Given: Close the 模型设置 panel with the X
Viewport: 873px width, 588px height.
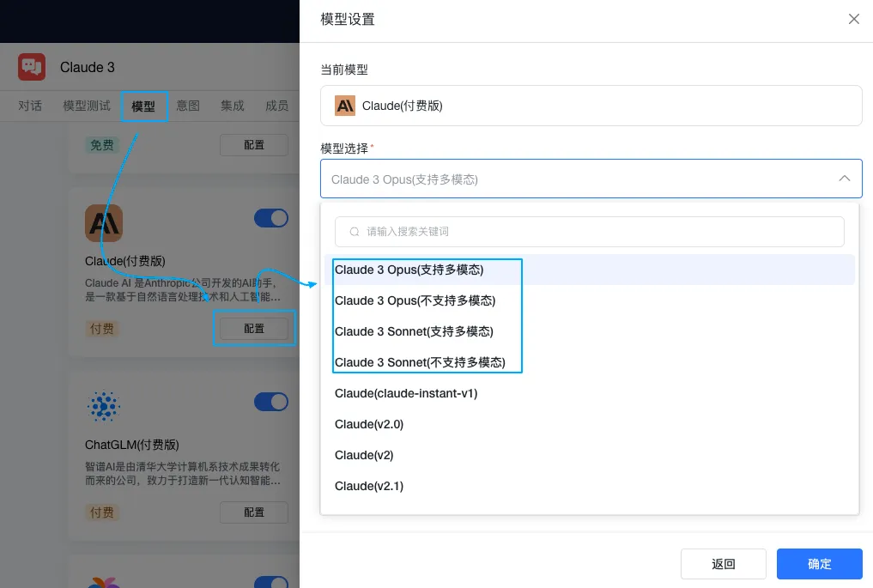Looking at the screenshot, I should [x=853, y=19].
